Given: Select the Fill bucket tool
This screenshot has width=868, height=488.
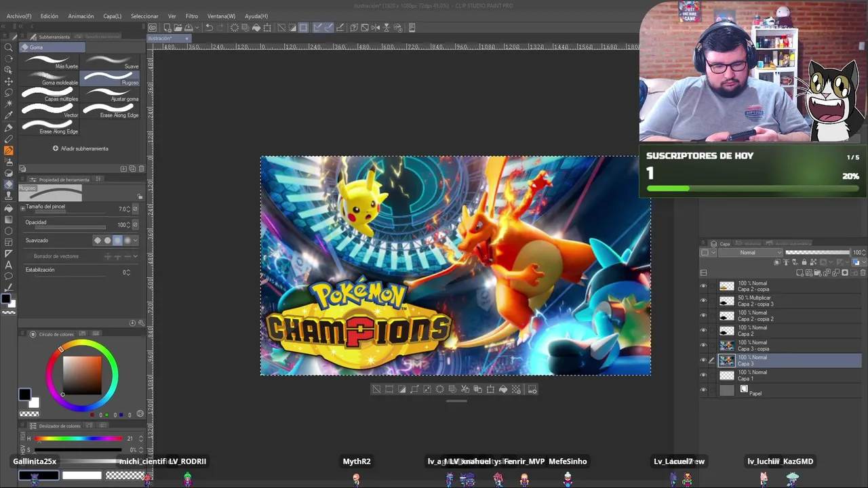Looking at the screenshot, I should [9, 207].
